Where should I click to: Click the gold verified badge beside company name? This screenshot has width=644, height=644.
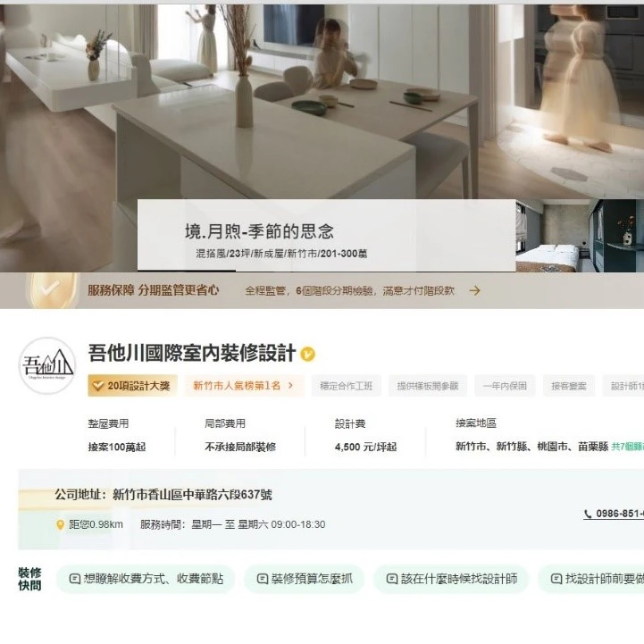308,354
